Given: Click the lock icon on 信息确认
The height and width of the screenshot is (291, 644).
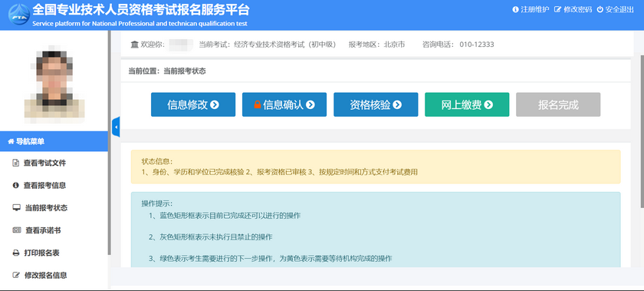Looking at the screenshot, I should [258, 104].
